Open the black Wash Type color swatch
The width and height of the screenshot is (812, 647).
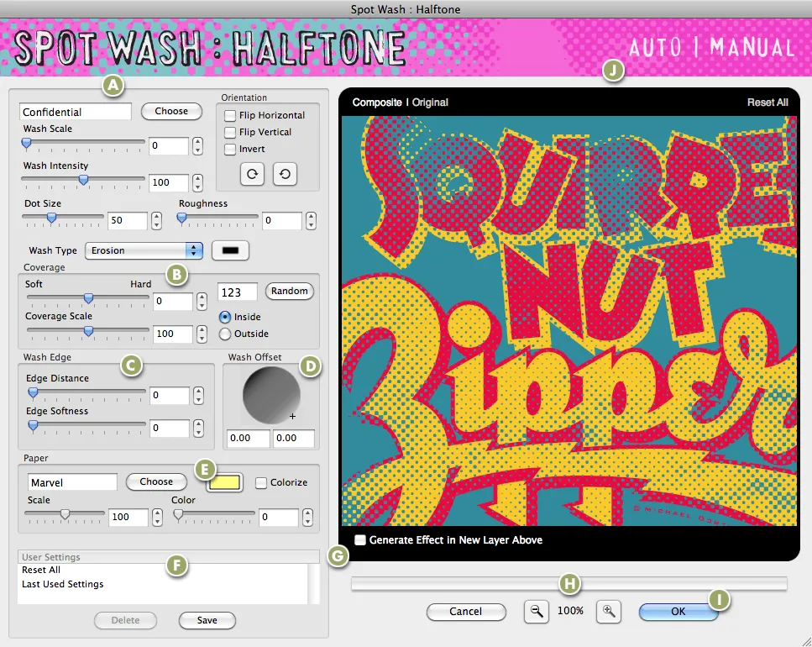pos(230,250)
